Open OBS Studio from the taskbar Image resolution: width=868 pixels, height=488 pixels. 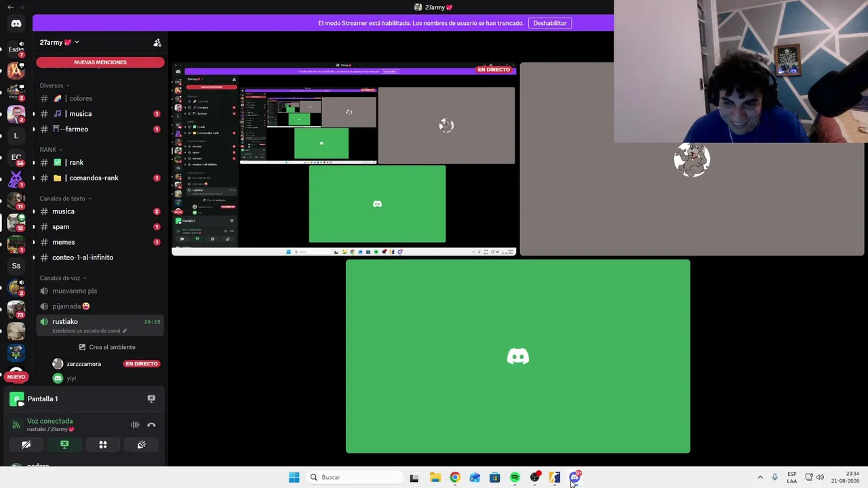coord(535,477)
